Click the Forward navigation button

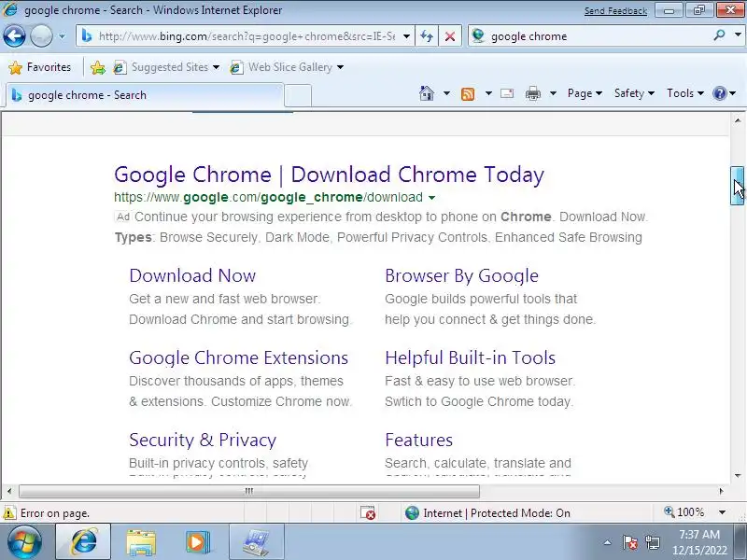41,36
